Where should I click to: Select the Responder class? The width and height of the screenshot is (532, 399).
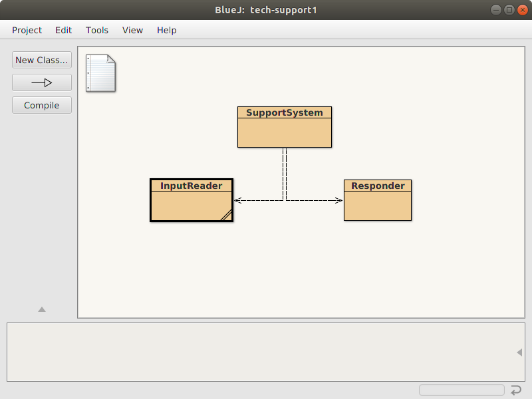pyautogui.click(x=377, y=199)
